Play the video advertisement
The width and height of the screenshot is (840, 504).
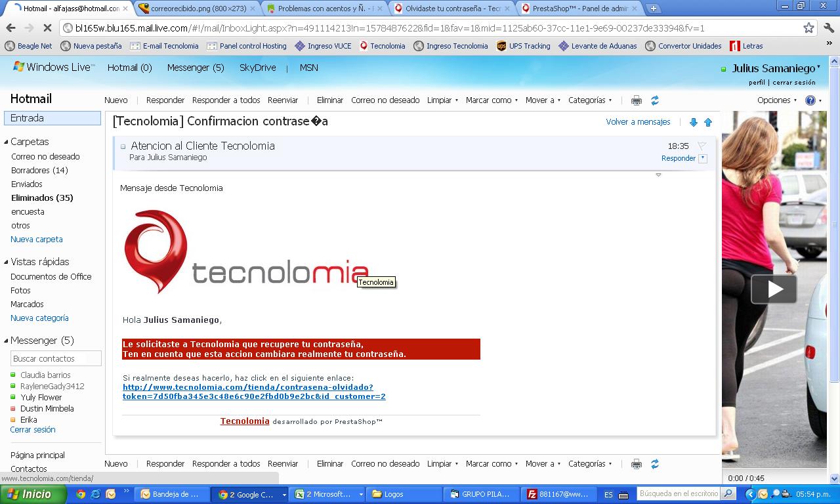(x=774, y=289)
